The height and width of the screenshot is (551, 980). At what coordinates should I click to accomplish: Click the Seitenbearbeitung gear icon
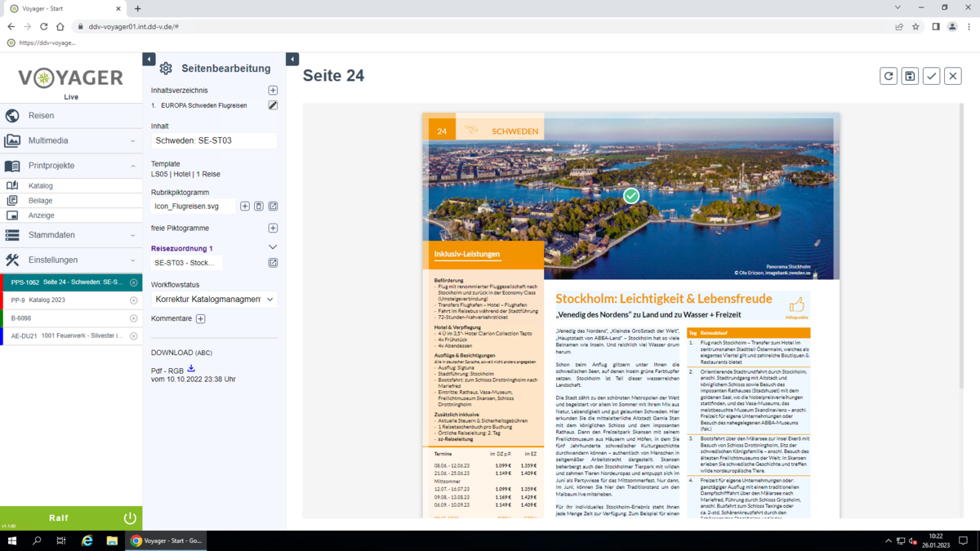click(166, 69)
